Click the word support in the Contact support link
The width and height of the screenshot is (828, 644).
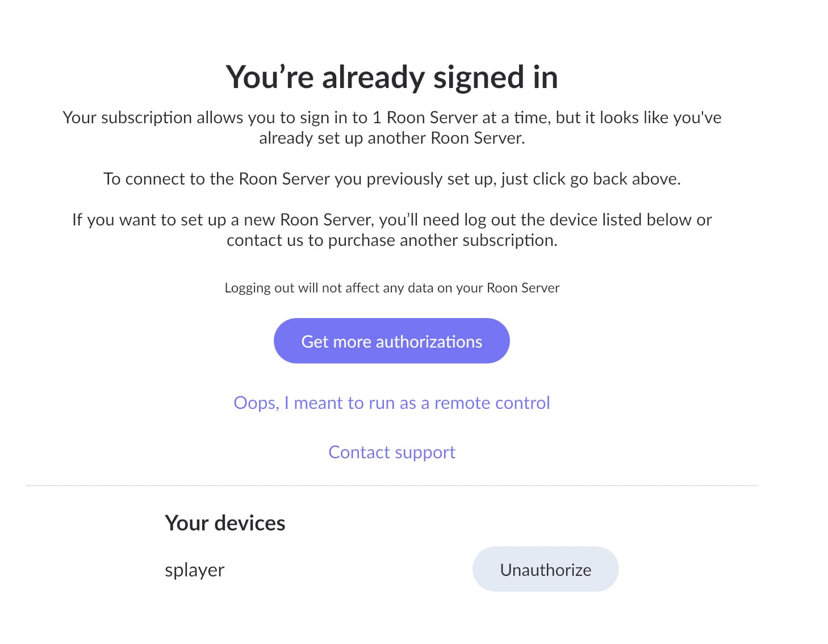click(x=425, y=453)
